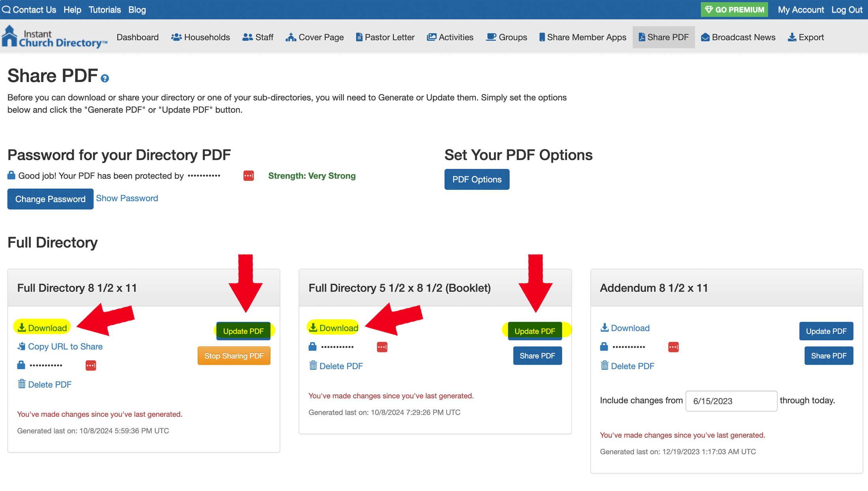Image resolution: width=868 pixels, height=491 pixels.
Task: Open the Help link
Action: [72, 9]
